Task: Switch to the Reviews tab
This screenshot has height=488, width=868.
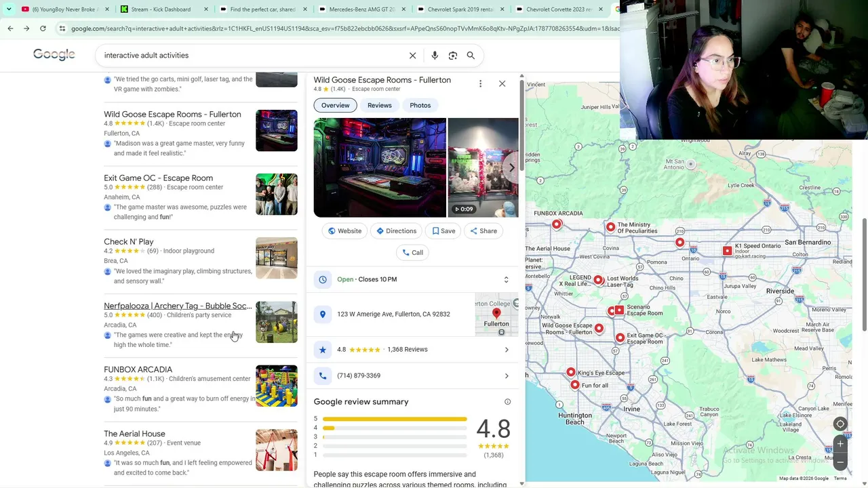Action: (380, 106)
